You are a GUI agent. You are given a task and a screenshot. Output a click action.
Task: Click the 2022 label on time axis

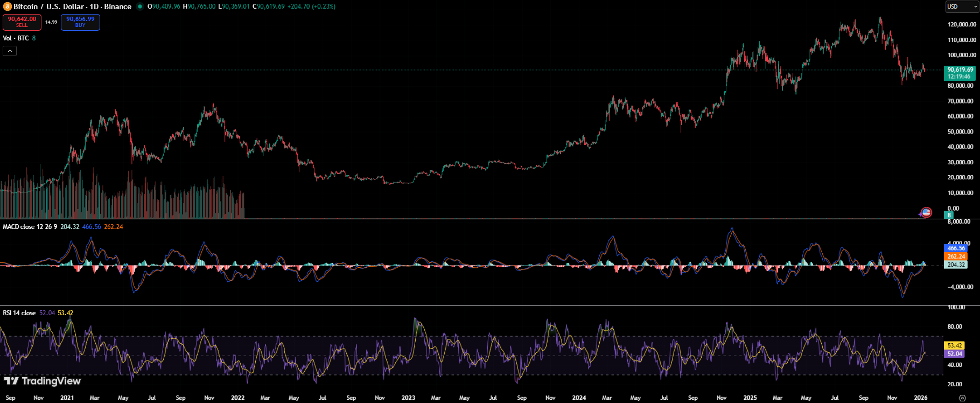(x=237, y=398)
